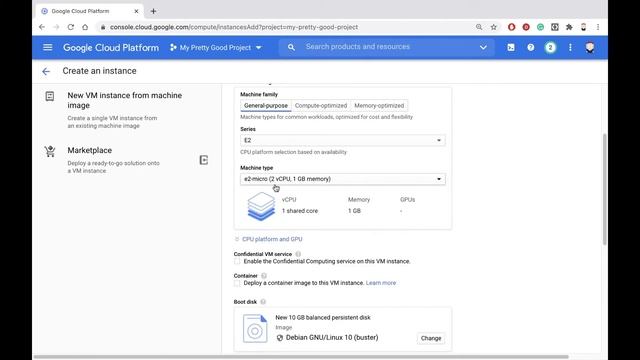640x360 pixels.
Task: Go back with the Create an instance arrow
Action: click(x=46, y=71)
